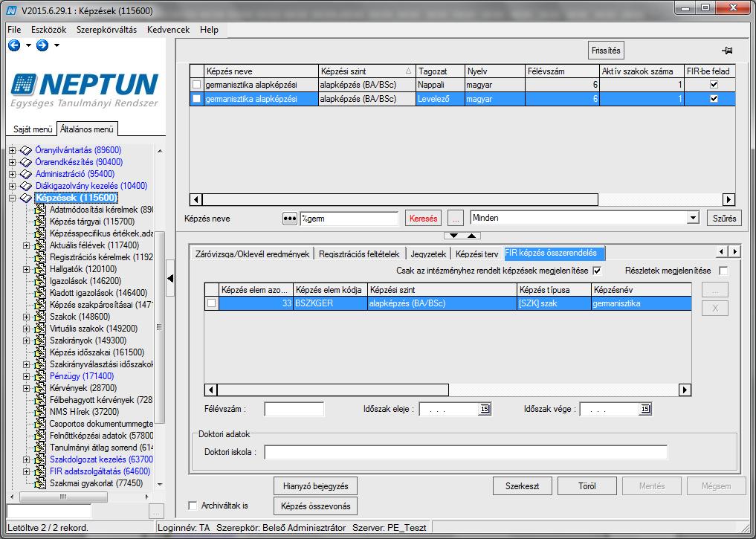Check the BSZKGER row checkbox
This screenshot has width=756, height=539.
(x=211, y=303)
